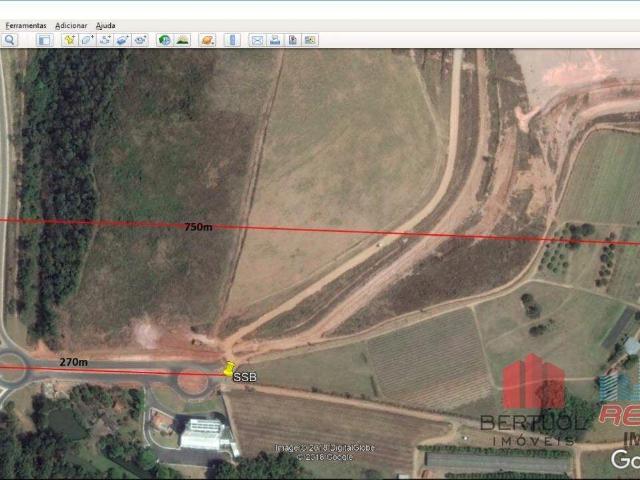Open the Ferramentas menu
Viewport: 640px width, 480px height.
click(x=26, y=26)
